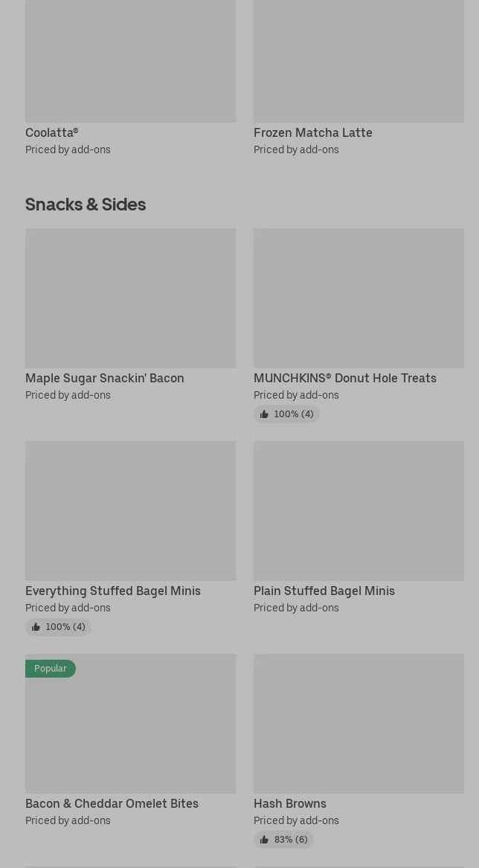
Task: Click thumbs-up icon under Everything Stuffed Bagel Minis
Action: click(36, 627)
